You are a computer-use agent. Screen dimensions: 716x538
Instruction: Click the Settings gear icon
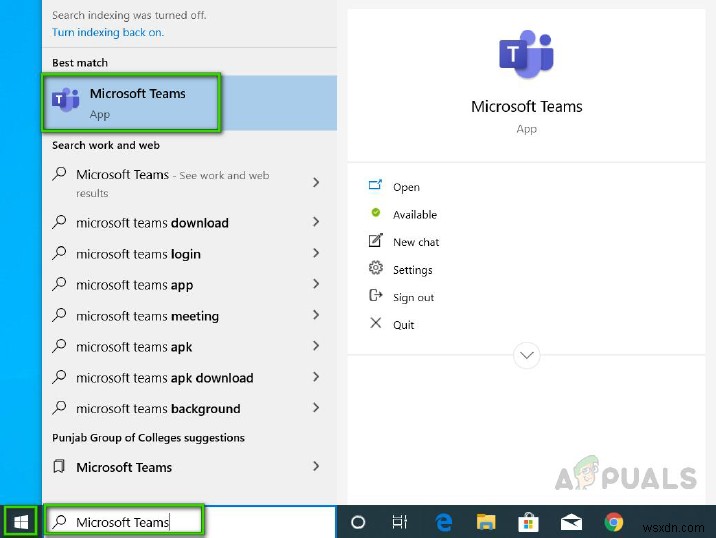[x=375, y=268]
